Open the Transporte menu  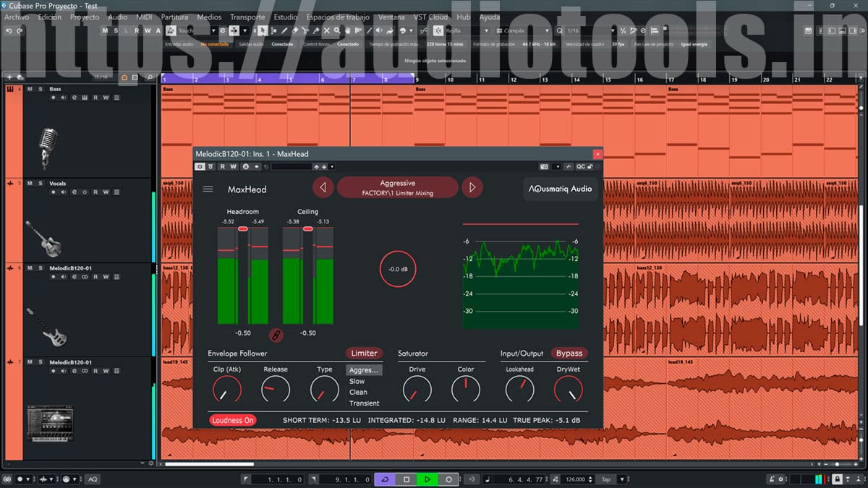coord(247,17)
